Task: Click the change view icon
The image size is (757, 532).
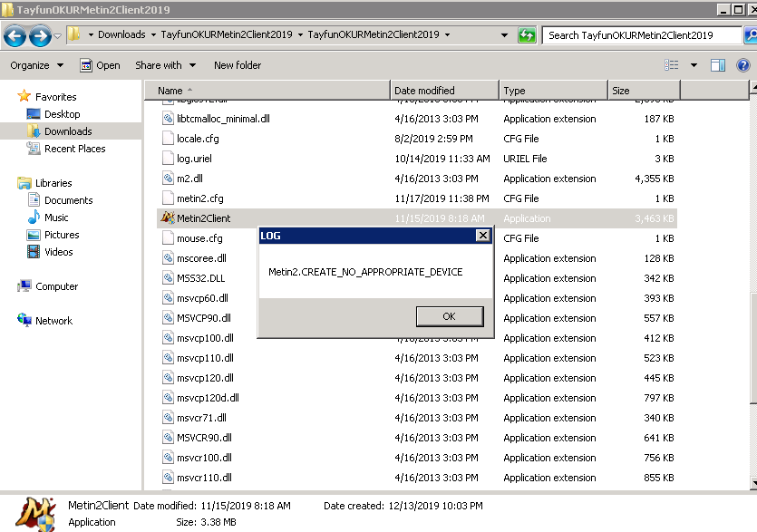Action: point(672,65)
